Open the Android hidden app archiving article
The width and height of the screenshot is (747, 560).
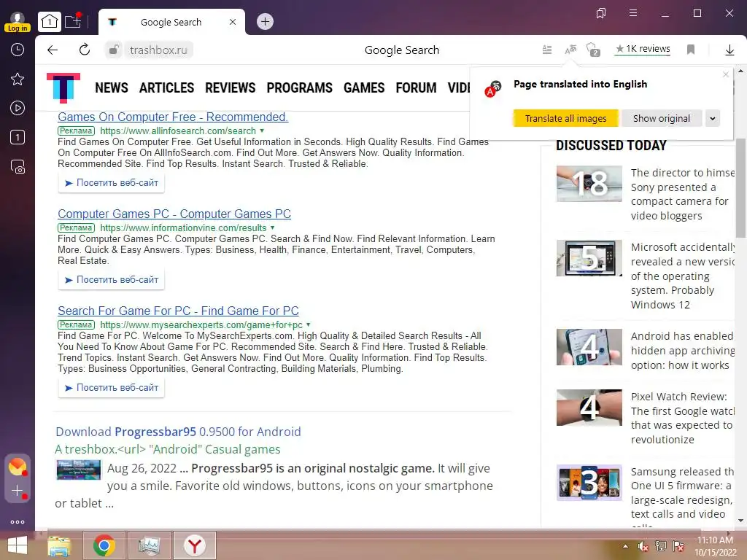pos(683,351)
